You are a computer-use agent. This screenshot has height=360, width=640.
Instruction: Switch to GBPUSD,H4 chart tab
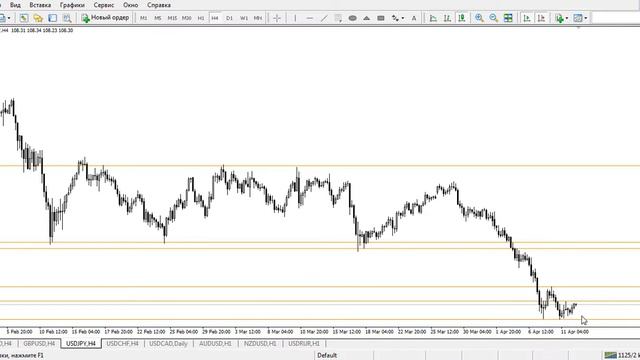coord(39,344)
